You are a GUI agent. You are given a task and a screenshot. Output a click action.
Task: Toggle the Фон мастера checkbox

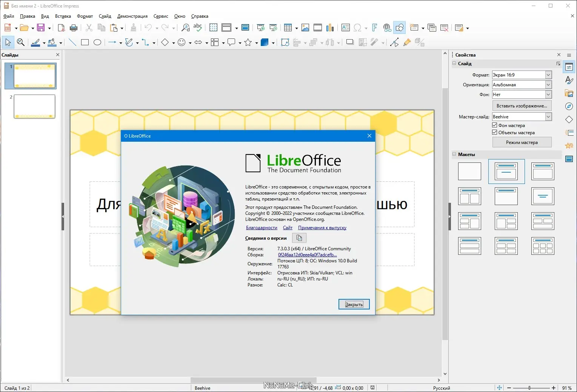click(x=495, y=125)
